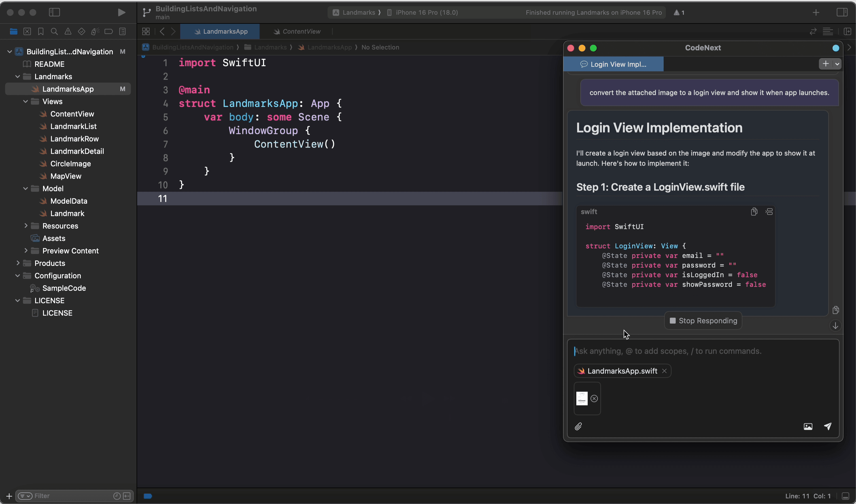Run the Landmarks scheme with the play button

(121, 12)
